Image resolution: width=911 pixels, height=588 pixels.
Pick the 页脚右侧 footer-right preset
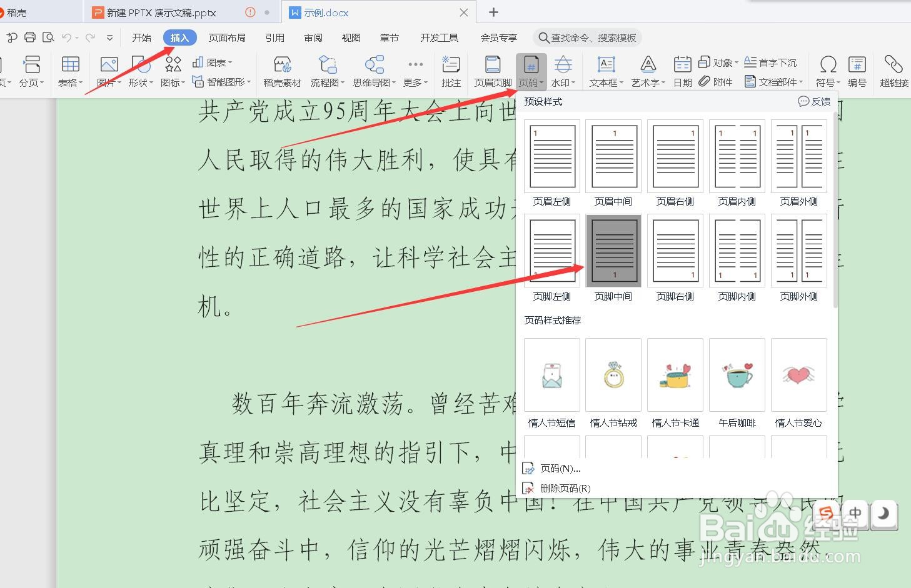point(675,251)
